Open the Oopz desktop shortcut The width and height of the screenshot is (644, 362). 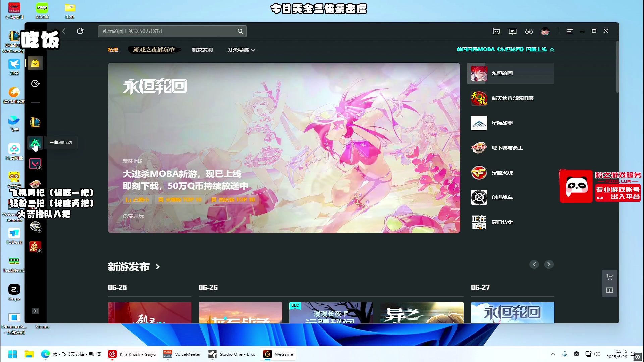click(14, 292)
